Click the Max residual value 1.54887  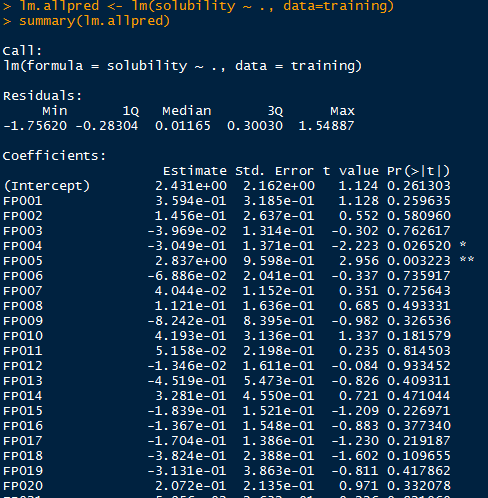tap(326, 126)
